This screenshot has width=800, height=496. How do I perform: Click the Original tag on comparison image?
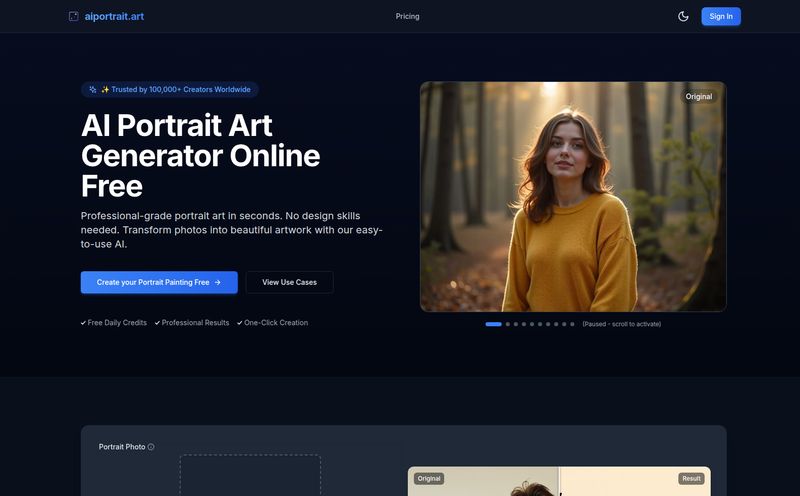(x=429, y=479)
